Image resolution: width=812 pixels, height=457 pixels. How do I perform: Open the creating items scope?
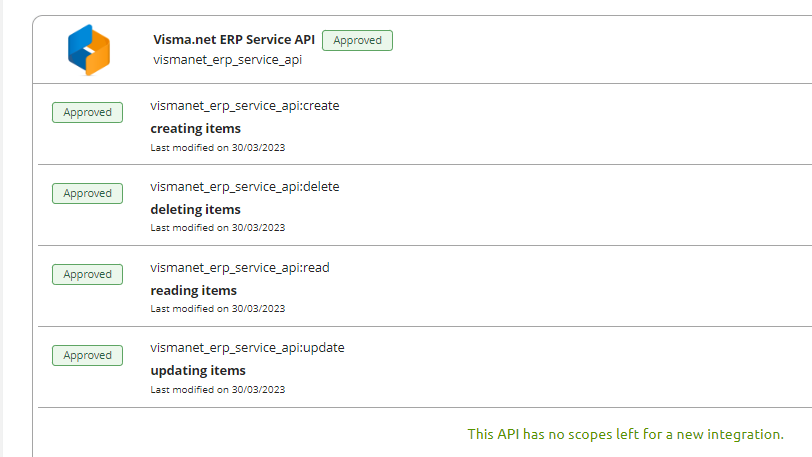[x=196, y=128]
